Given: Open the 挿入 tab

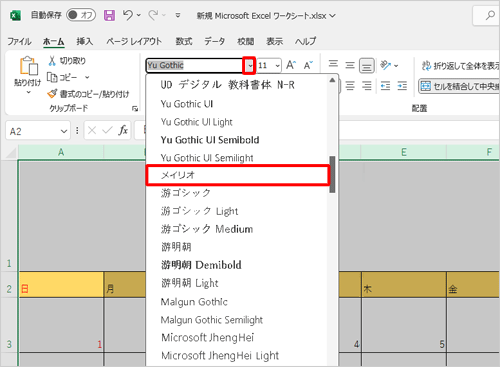Looking at the screenshot, I should pos(84,41).
